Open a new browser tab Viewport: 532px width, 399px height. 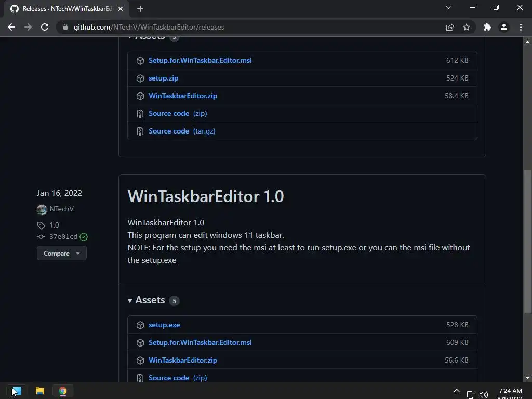coord(140,9)
